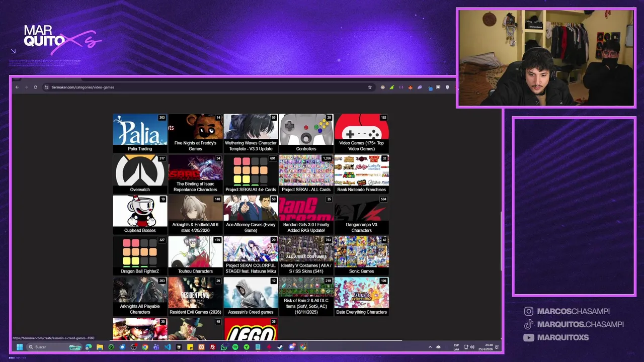The image size is (644, 362).
Task: Click the tiermaker.com address bar
Action: click(204, 87)
